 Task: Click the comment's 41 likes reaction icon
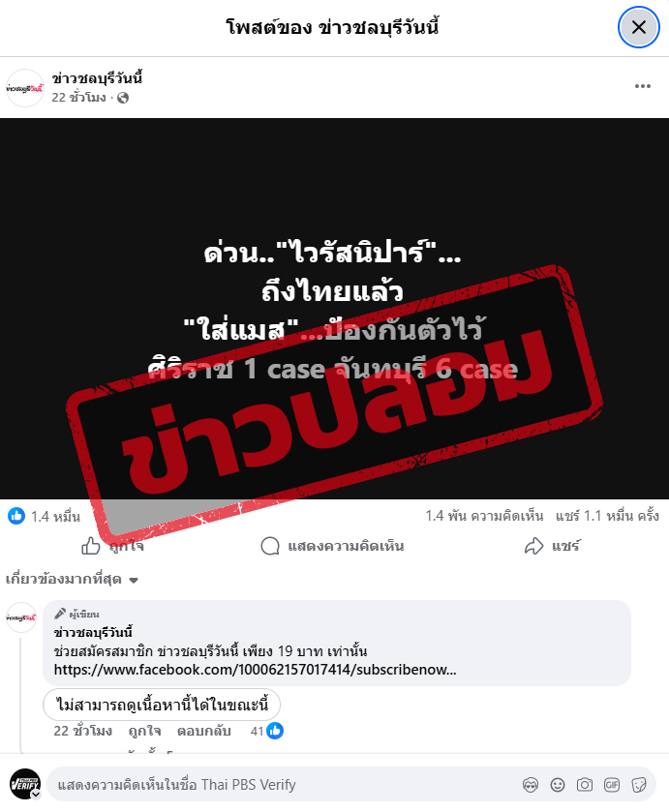point(275,731)
